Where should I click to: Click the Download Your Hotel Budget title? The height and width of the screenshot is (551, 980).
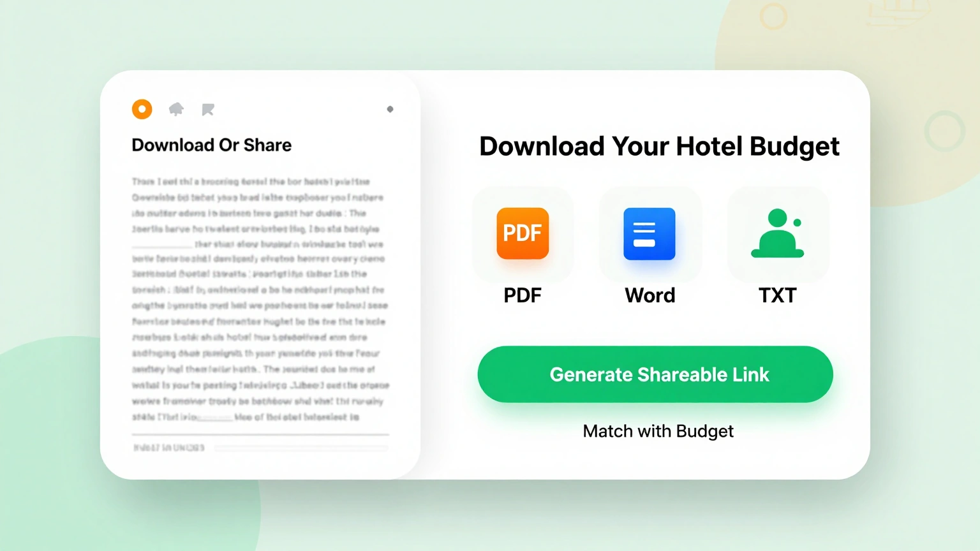[659, 146]
